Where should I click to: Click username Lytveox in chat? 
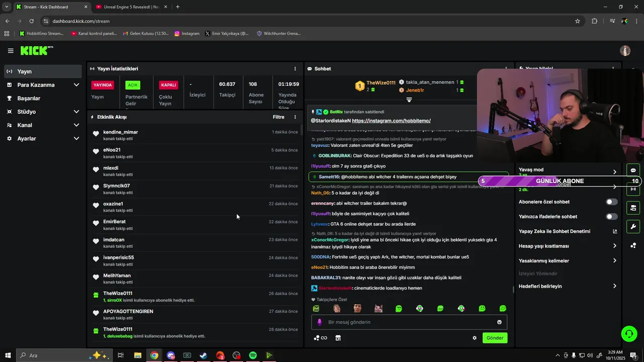coord(320,224)
